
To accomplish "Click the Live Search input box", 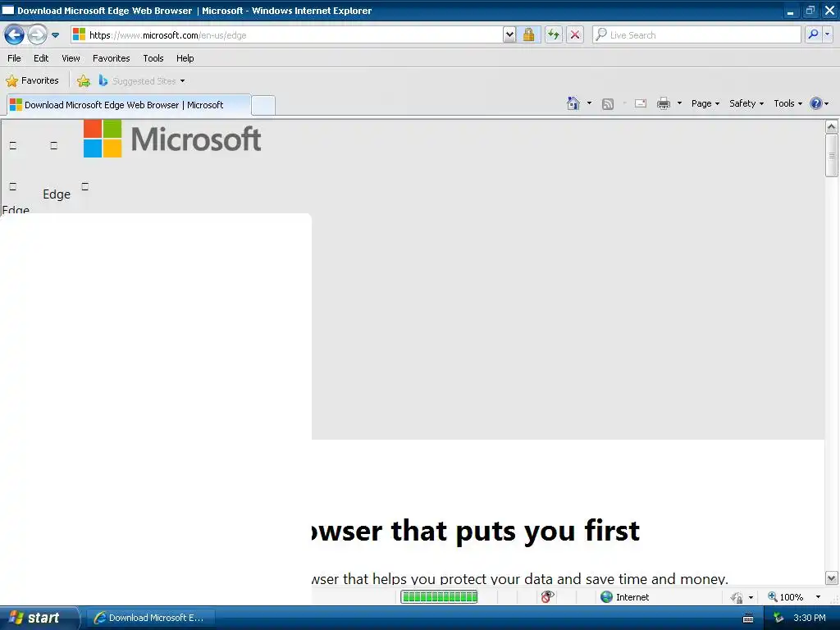I will (696, 34).
